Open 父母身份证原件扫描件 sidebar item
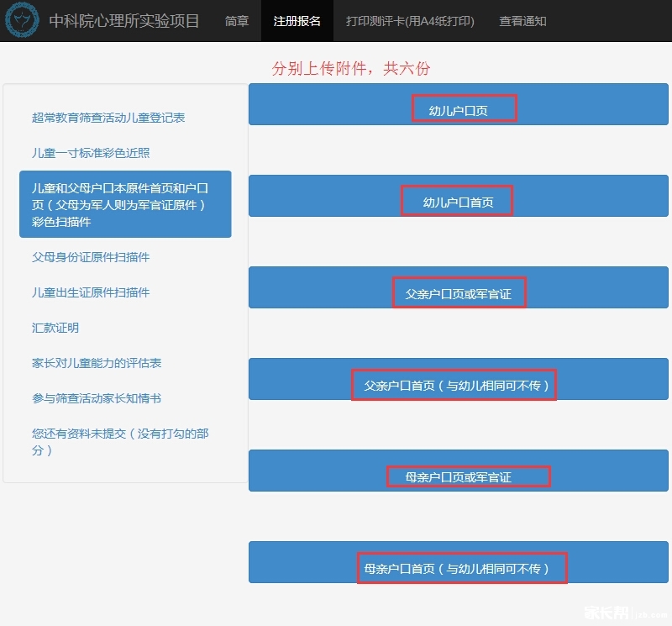The height and width of the screenshot is (626, 672). 91,257
